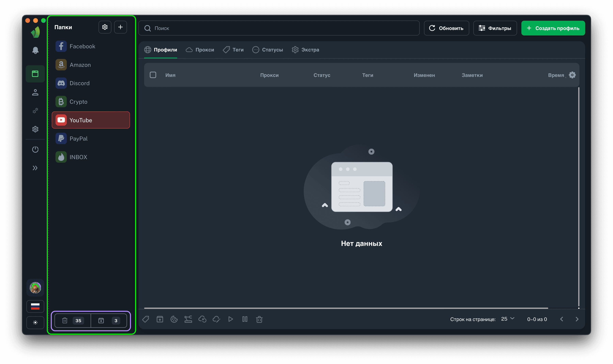The height and width of the screenshot is (364, 613).
Task: Open trash folder showing 35 items
Action: point(73,321)
